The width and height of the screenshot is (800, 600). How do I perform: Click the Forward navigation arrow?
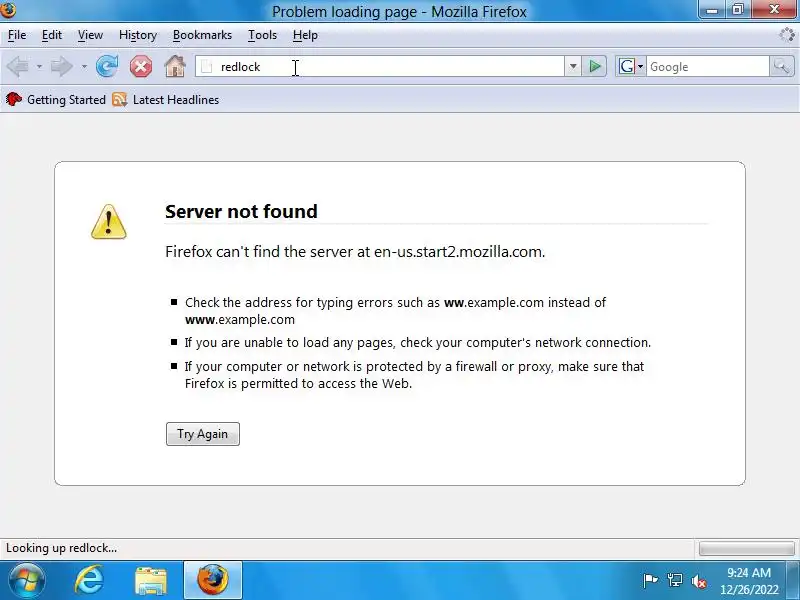61,67
